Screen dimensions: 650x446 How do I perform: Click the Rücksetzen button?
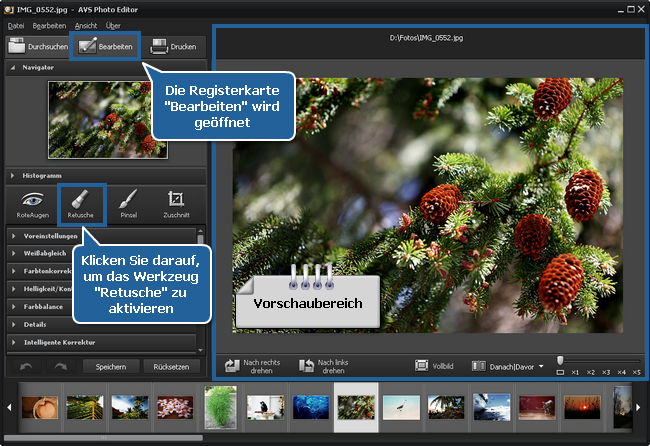pos(171,367)
